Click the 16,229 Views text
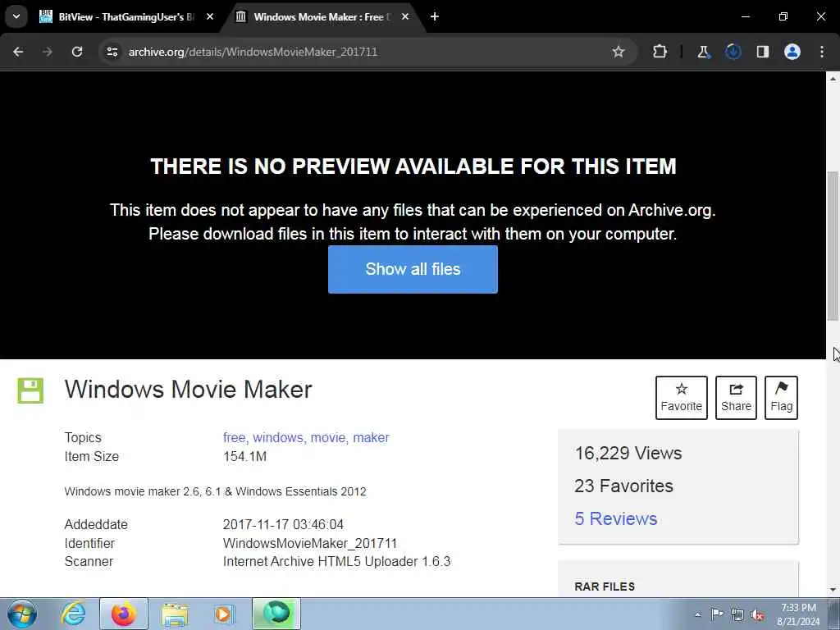Screen dimensions: 840x630 point(628,453)
